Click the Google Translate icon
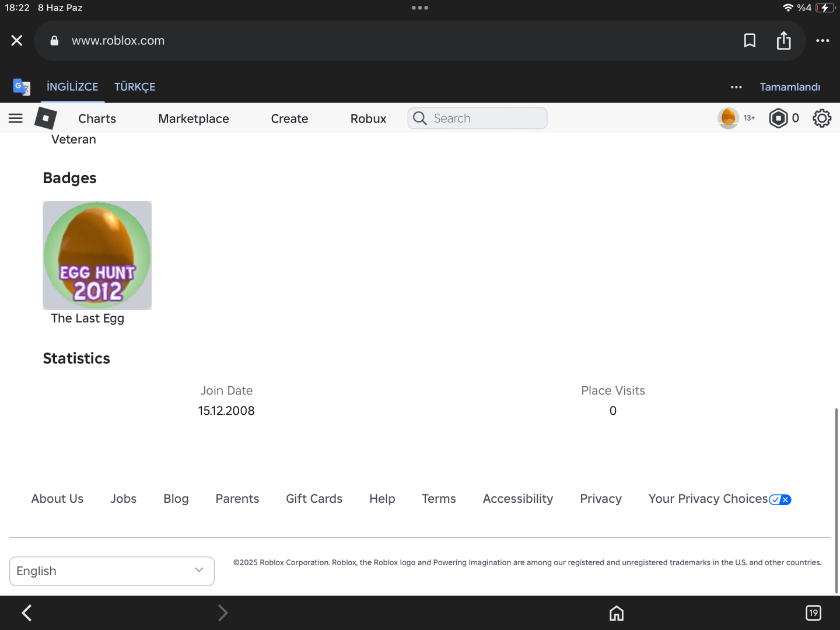 22,87
